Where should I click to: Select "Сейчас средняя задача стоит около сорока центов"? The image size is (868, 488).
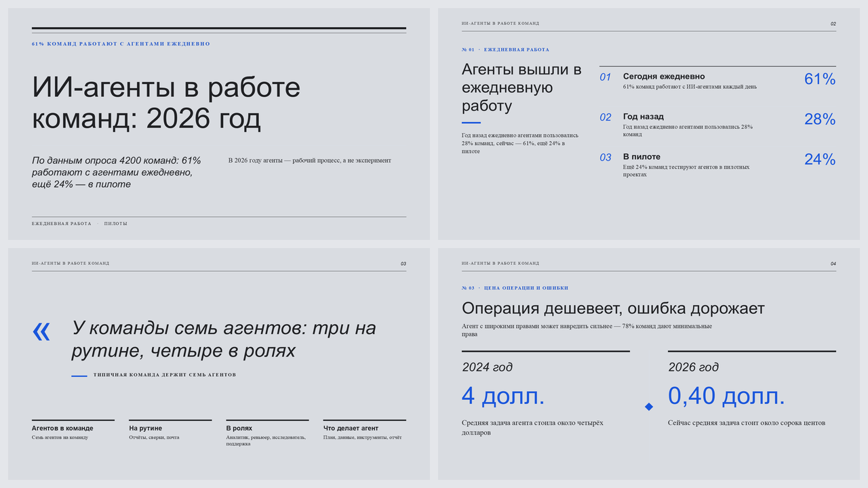(747, 423)
